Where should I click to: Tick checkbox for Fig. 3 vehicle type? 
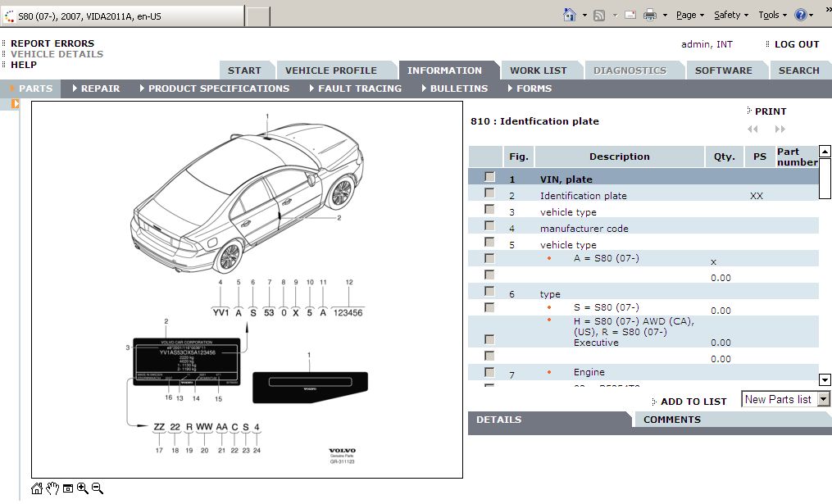(x=489, y=210)
